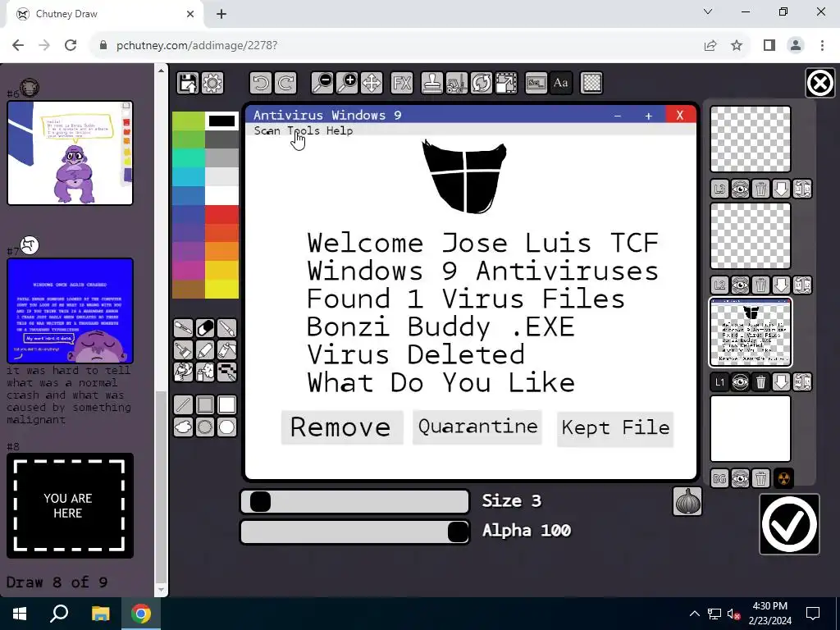Select the filled rectangle shape tool
The height and width of the screenshot is (630, 840).
pos(227,404)
